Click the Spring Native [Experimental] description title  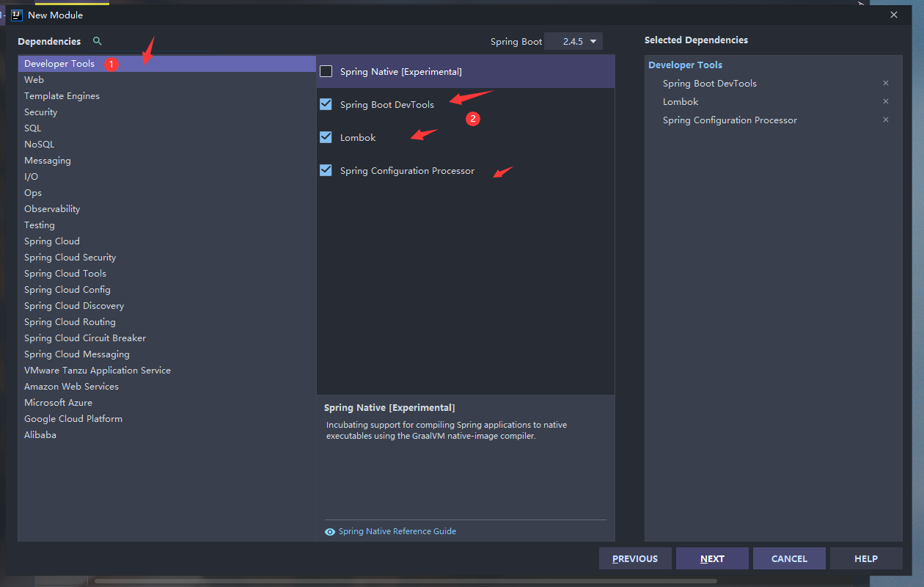[x=389, y=407]
